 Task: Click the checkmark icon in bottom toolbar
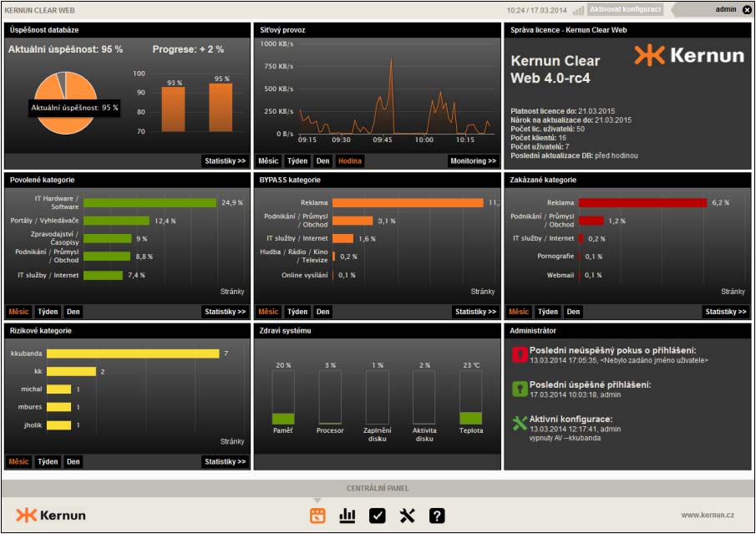click(x=378, y=516)
